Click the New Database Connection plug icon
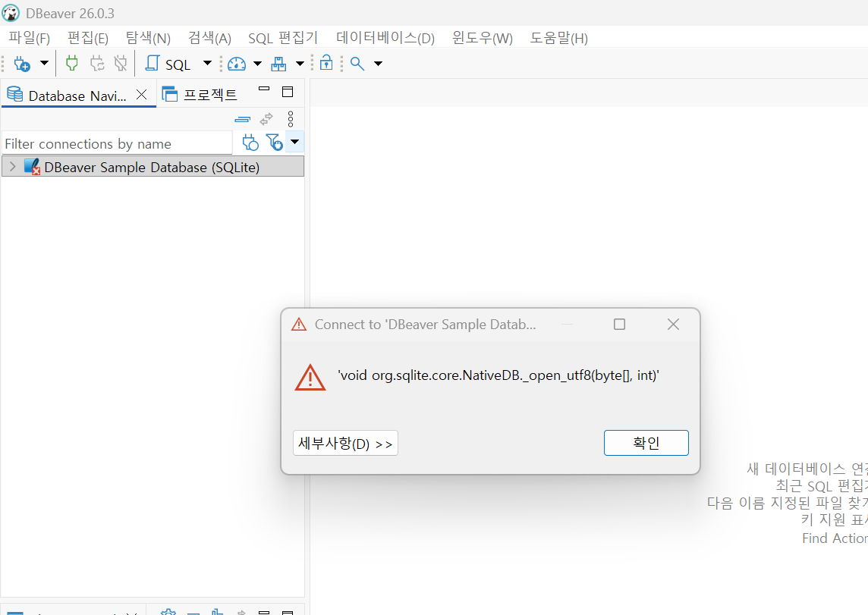 [21, 64]
